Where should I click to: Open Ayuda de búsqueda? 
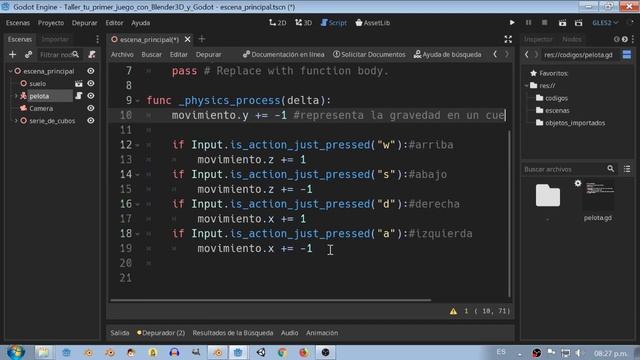coord(448,54)
